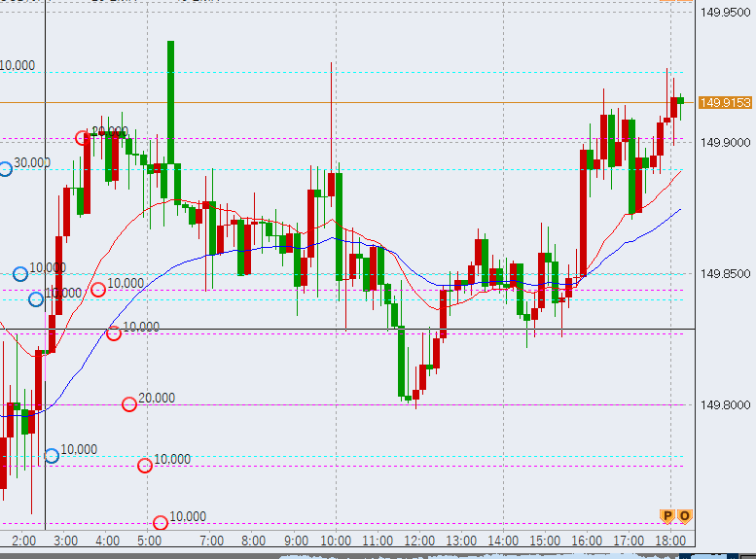This screenshot has width=756, height=559.
Task: Click the 149.9500 price axis label
Action: 726,12
